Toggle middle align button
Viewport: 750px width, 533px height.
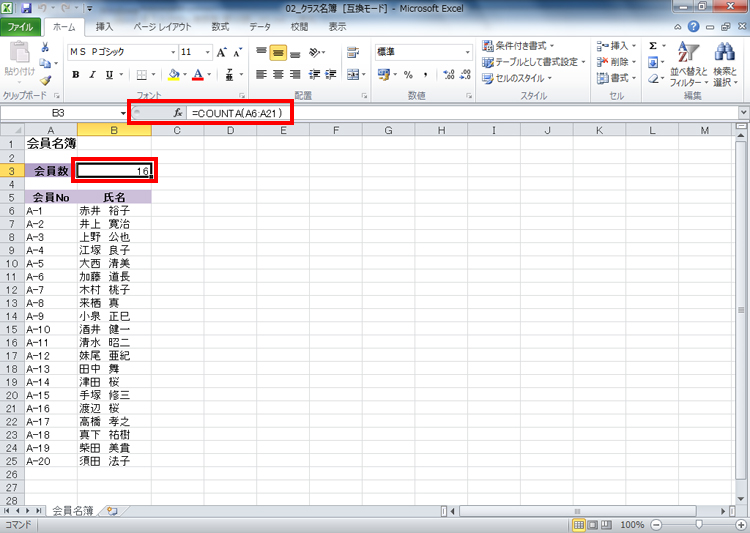tap(278, 52)
